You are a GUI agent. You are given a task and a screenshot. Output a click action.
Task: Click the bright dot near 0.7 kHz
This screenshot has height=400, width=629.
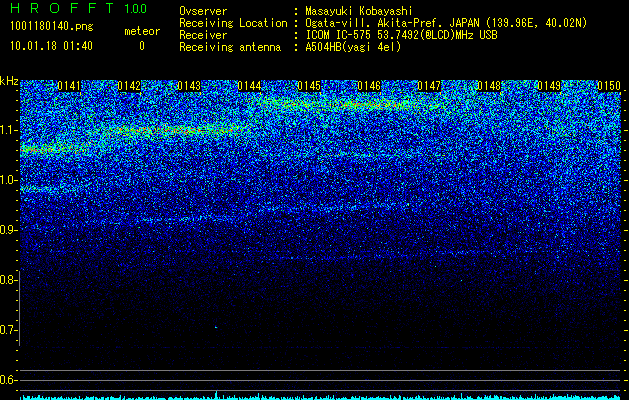point(216,327)
